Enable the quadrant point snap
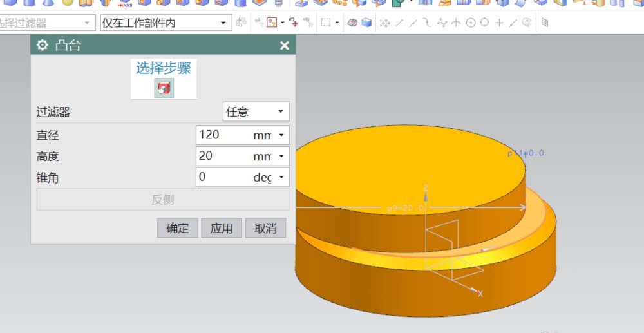Screen dimensions: 644x333 tap(485, 23)
